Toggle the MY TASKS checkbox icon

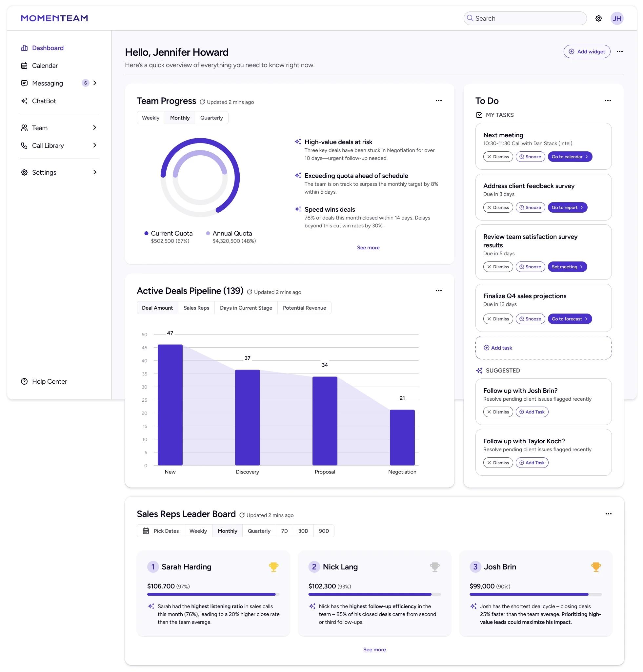[x=479, y=115]
